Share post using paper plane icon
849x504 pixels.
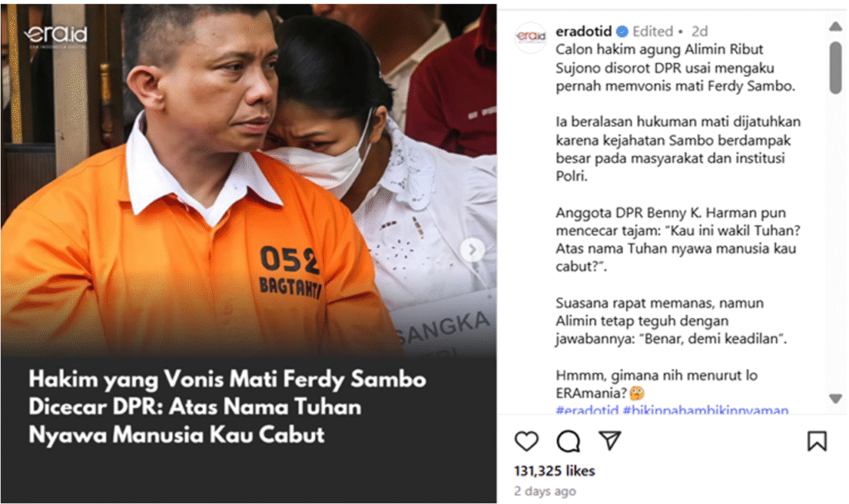point(609,441)
